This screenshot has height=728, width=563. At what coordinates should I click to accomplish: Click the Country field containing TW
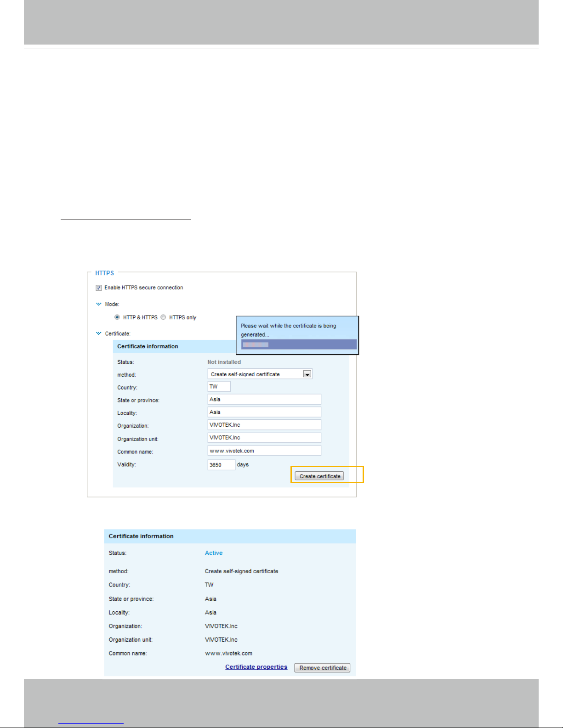(x=219, y=387)
